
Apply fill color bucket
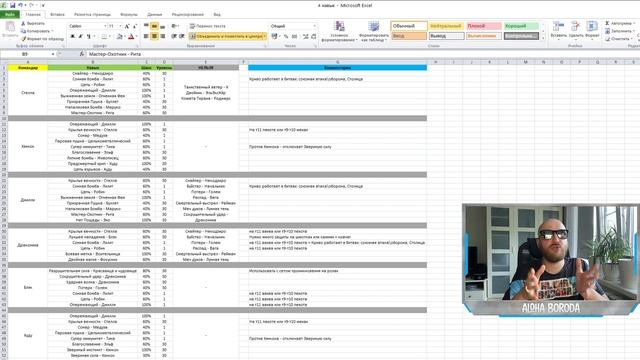click(119, 36)
